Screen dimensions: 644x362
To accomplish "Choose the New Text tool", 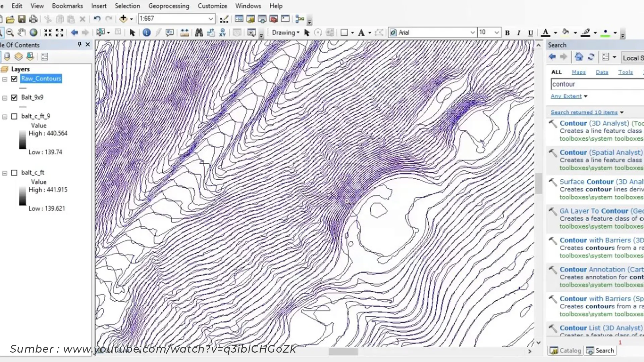I will point(361,33).
